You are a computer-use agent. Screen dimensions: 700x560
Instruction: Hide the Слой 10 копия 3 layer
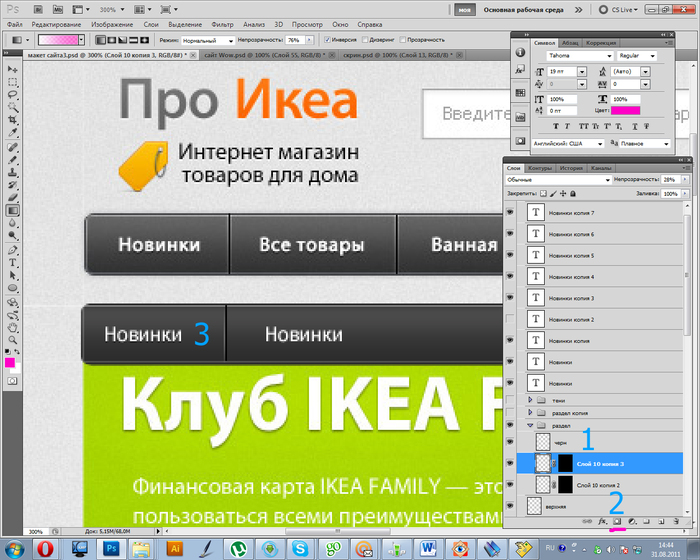pyautogui.click(x=510, y=463)
